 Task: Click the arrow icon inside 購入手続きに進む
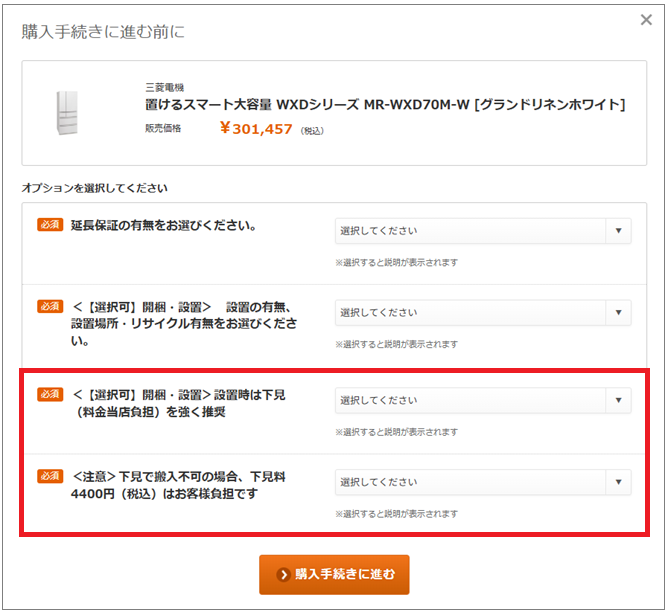[x=284, y=575]
